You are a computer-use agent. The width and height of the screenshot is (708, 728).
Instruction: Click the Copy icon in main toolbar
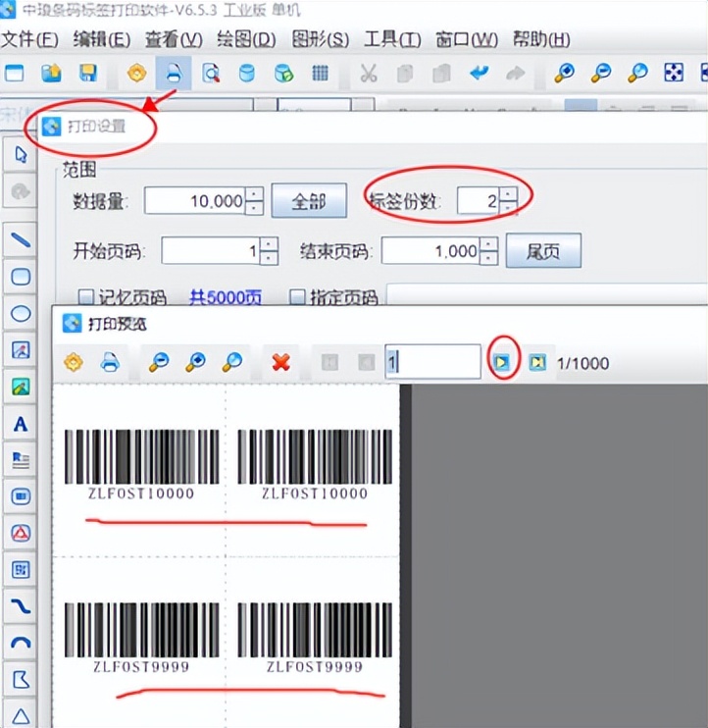(x=405, y=73)
